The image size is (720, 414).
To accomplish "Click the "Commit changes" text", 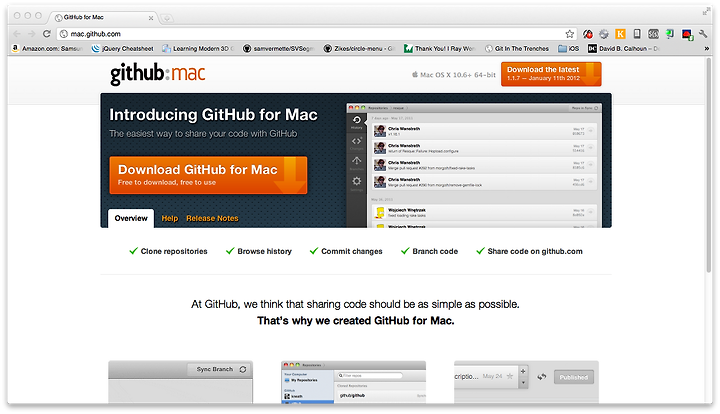I will click(x=352, y=252).
